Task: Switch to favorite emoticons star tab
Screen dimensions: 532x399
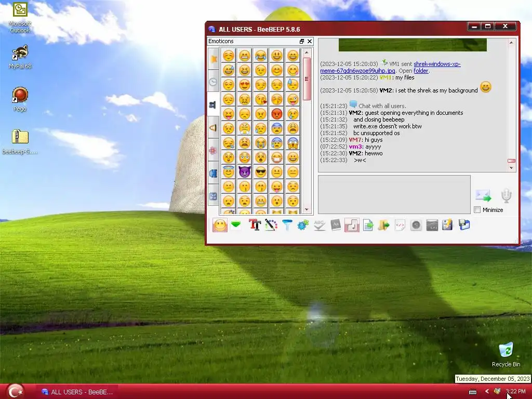Action: (214, 59)
